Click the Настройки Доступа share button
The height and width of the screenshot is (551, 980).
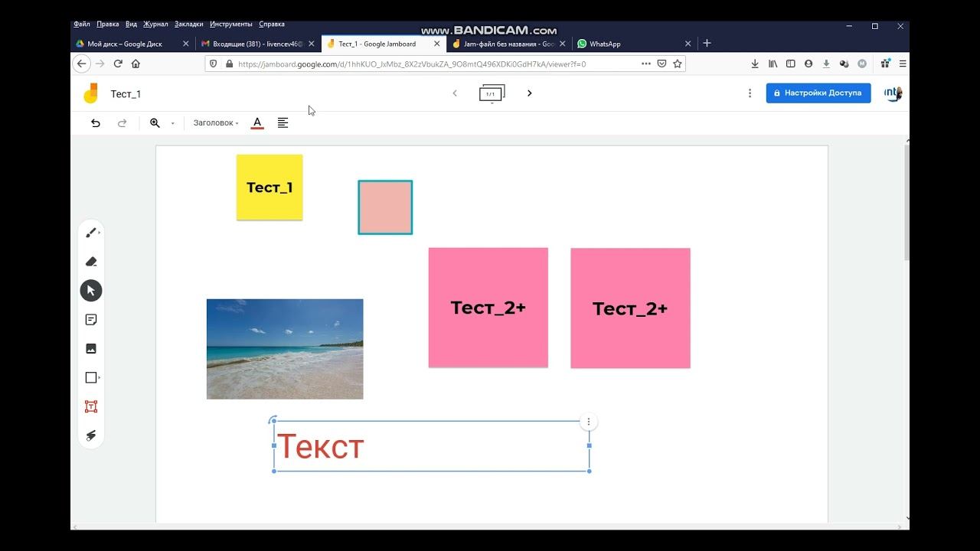click(818, 93)
